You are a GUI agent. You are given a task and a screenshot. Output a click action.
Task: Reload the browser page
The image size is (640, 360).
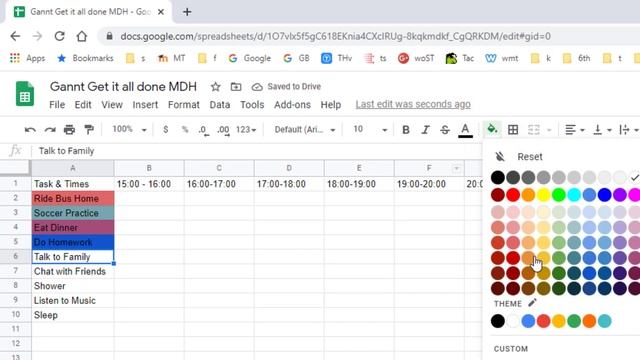coord(60,36)
